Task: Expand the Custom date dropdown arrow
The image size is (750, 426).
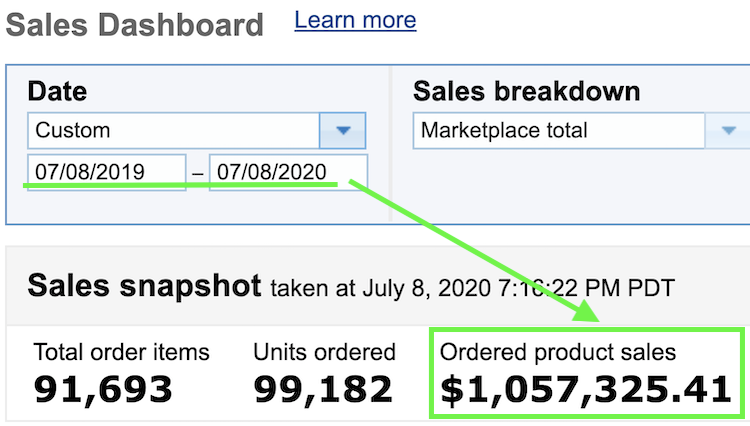Action: click(342, 131)
